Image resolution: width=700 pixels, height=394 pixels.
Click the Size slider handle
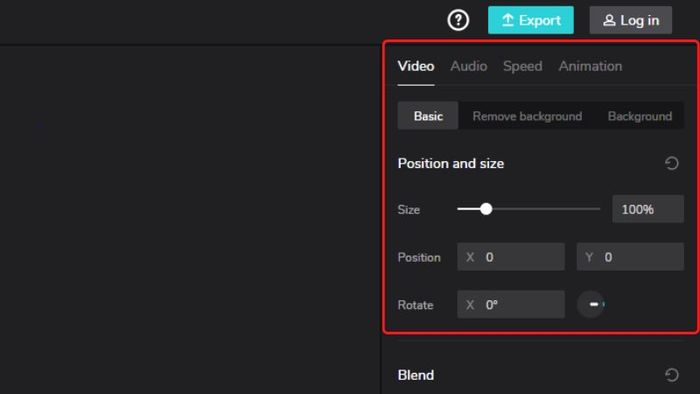(486, 209)
